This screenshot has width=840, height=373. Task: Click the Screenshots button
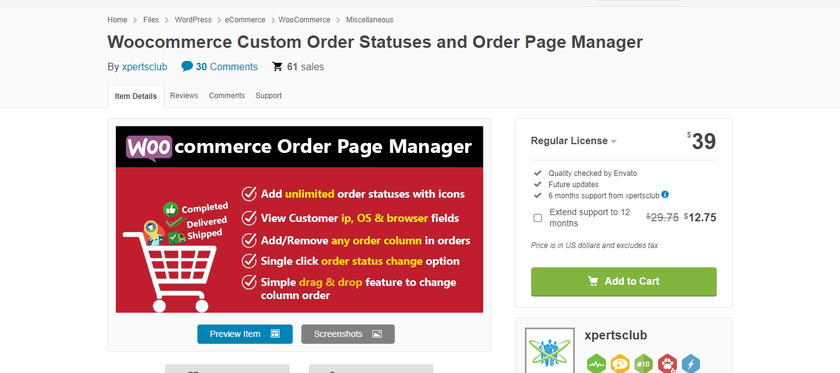tap(348, 334)
